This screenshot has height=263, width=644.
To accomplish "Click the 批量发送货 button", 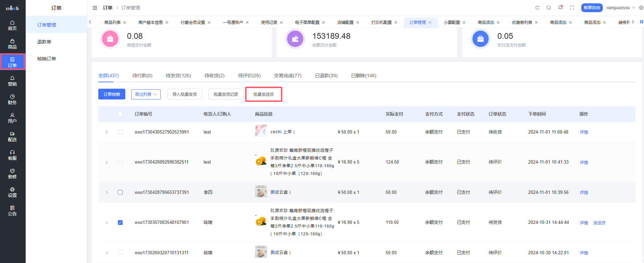I will pyautogui.click(x=263, y=94).
